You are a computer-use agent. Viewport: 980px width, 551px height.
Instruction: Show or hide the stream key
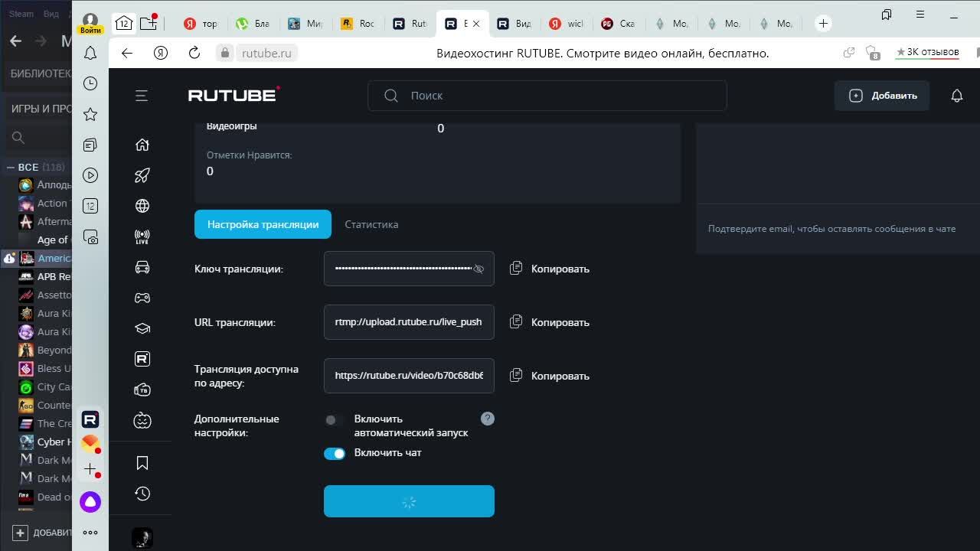(479, 269)
